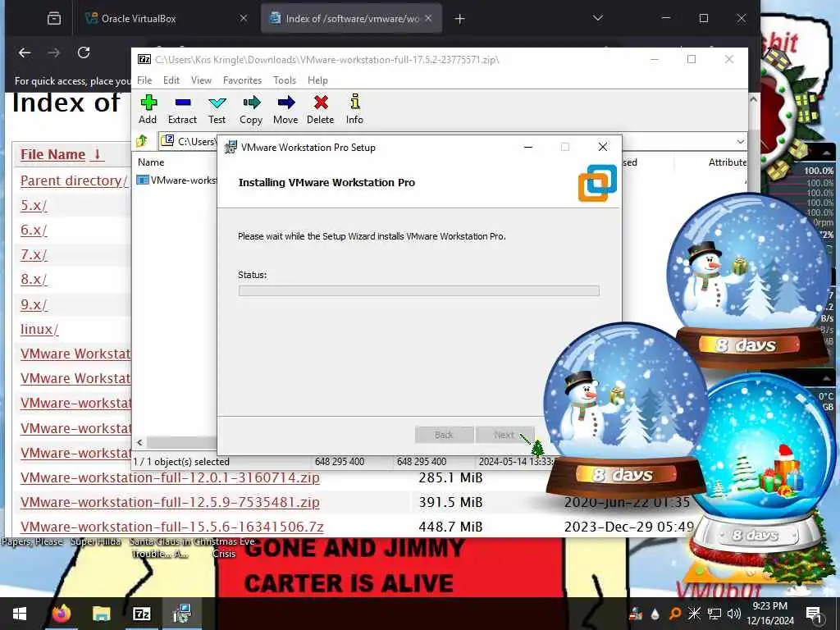Click the volume icon in system tray
840x630 pixels.
[x=734, y=614]
